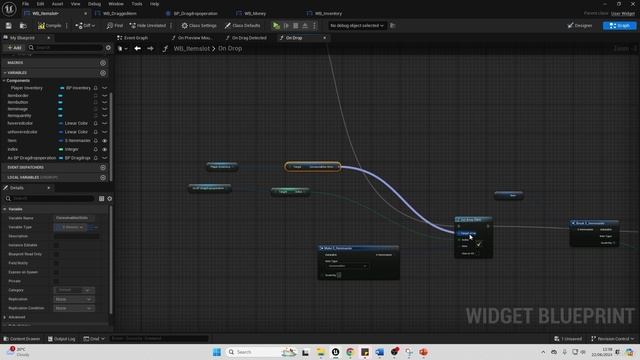Open the Edit menu
The width and height of the screenshot is (640, 360).
[40, 4]
